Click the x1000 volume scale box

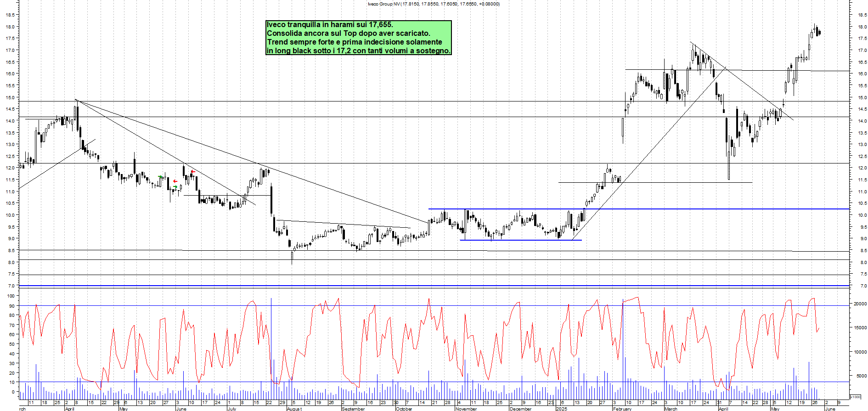(856, 397)
